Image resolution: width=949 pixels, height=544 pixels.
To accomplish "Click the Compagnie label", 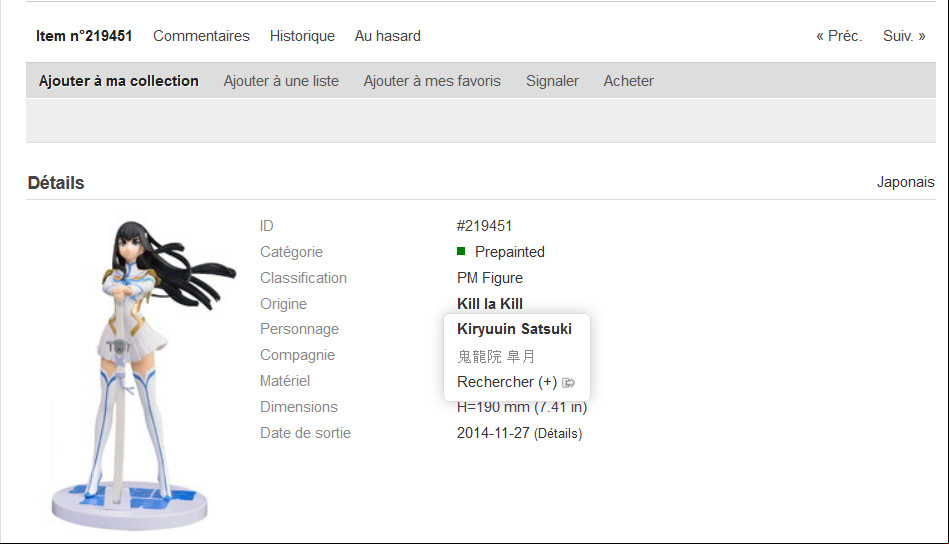I will point(297,355).
